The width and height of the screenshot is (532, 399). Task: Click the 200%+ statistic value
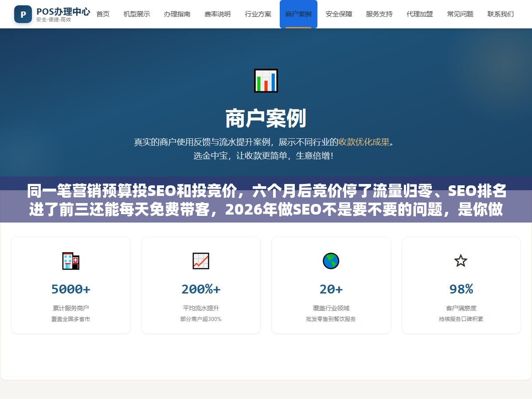point(201,289)
